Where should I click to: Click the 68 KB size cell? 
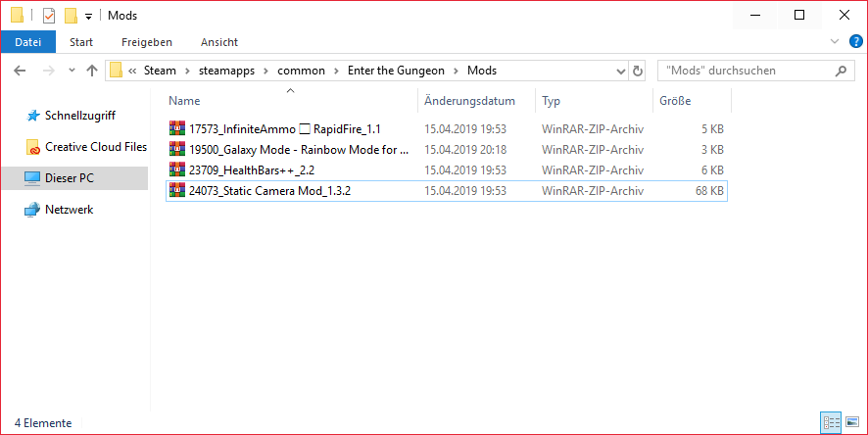coord(709,190)
